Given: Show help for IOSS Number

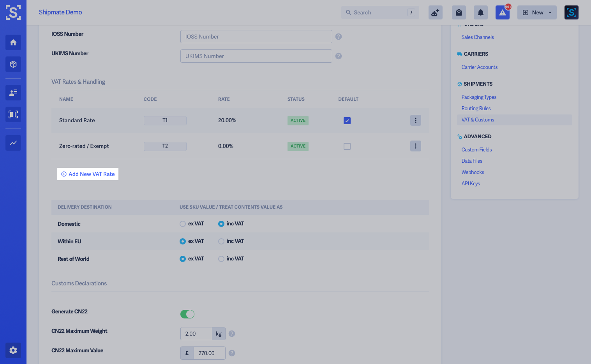Looking at the screenshot, I should [339, 37].
